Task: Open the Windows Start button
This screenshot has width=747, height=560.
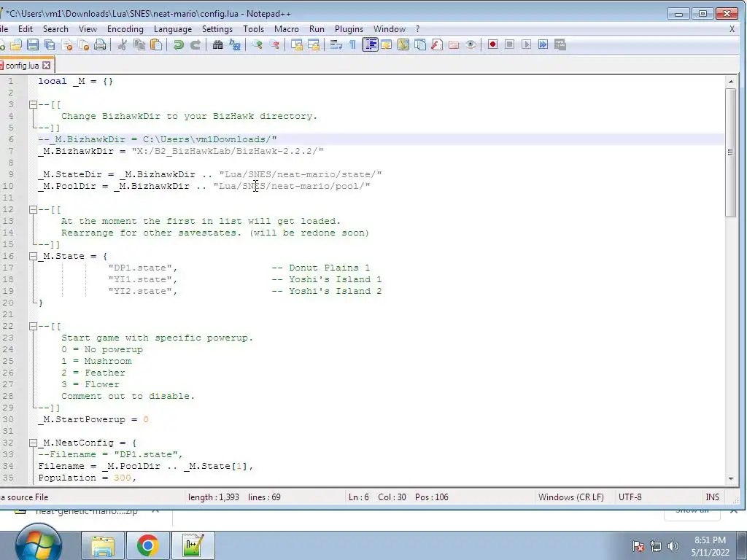Action: [x=39, y=542]
